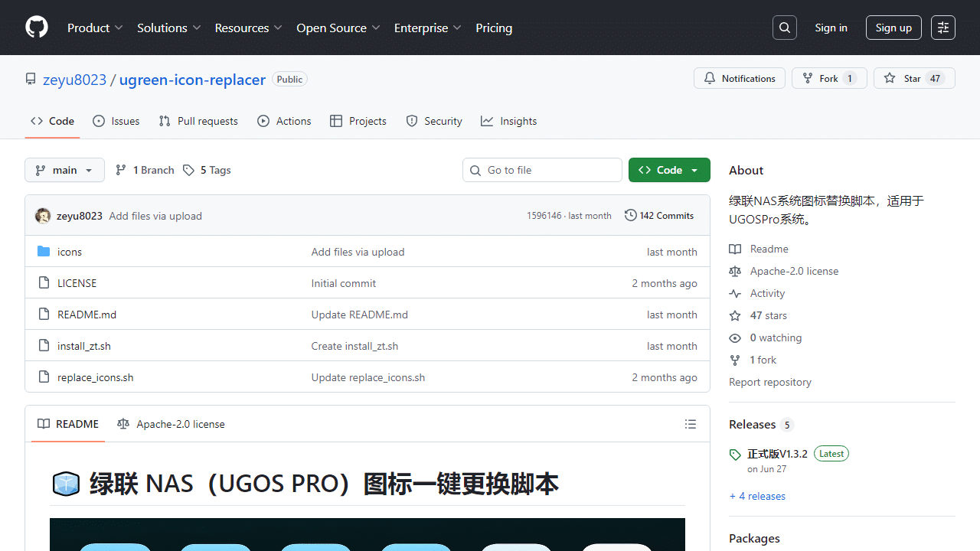Click the ice cube emoji in README heading

tap(66, 484)
